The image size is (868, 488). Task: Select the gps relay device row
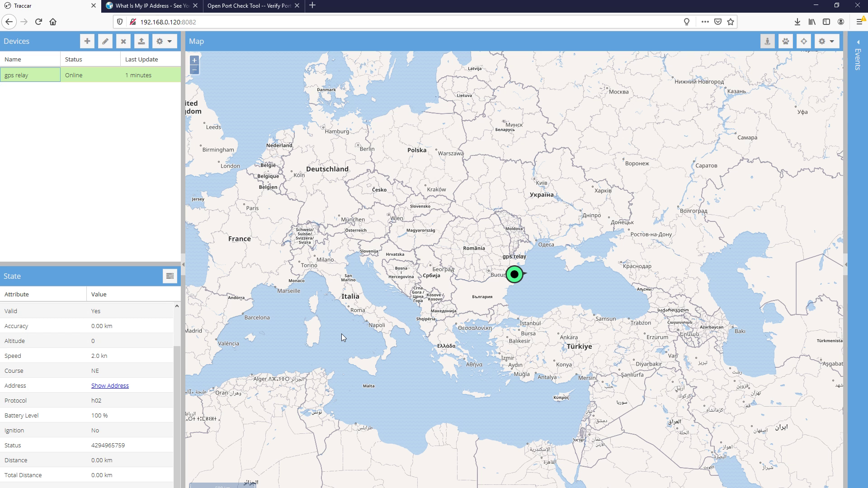click(30, 75)
